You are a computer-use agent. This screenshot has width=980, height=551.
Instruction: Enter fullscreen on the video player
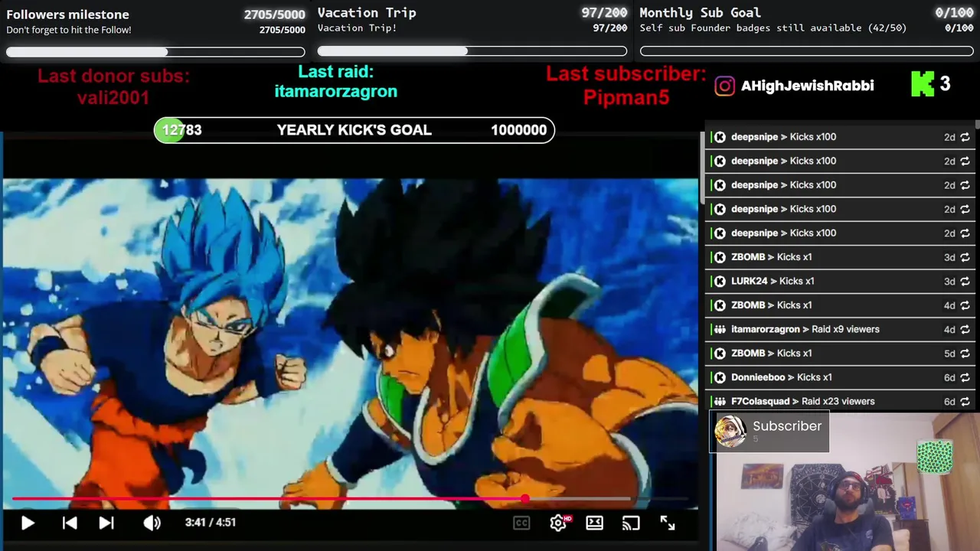click(x=668, y=523)
